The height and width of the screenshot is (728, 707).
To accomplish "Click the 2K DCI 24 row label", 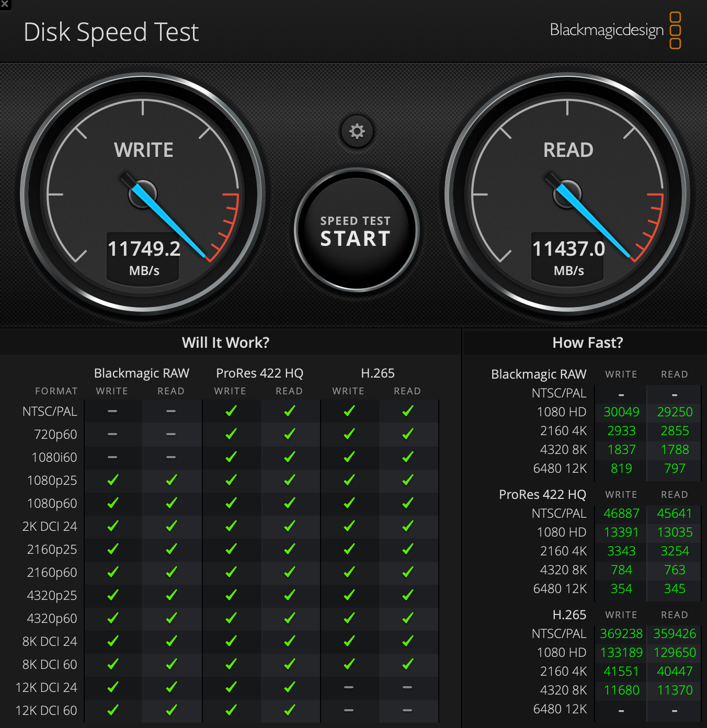I will (50, 527).
